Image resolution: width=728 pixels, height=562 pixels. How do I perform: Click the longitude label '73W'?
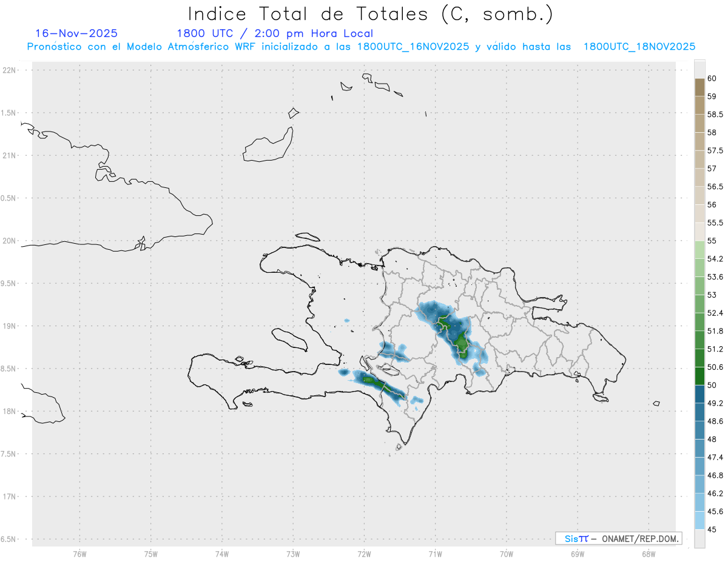[293, 554]
